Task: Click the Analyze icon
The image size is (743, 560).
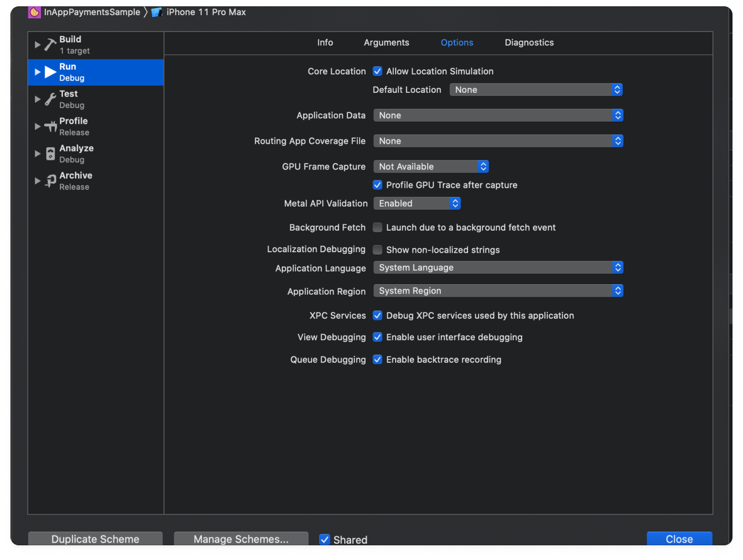Action: [x=50, y=154]
